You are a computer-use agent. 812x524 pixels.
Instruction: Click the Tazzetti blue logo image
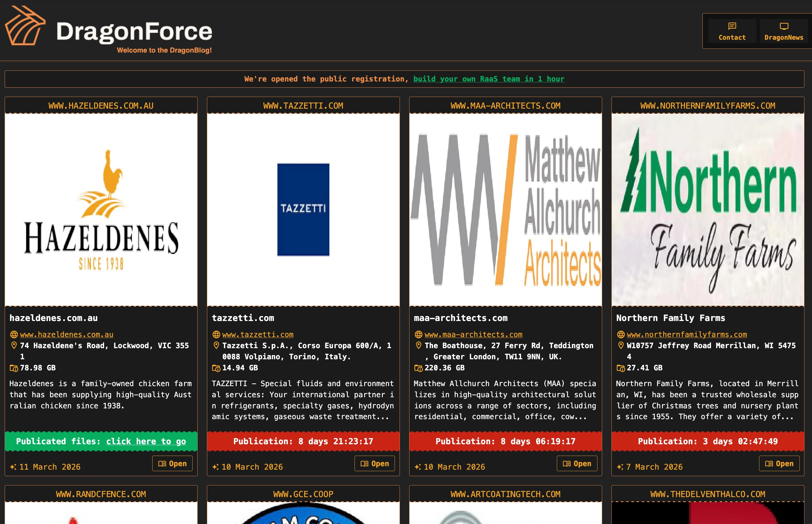303,210
